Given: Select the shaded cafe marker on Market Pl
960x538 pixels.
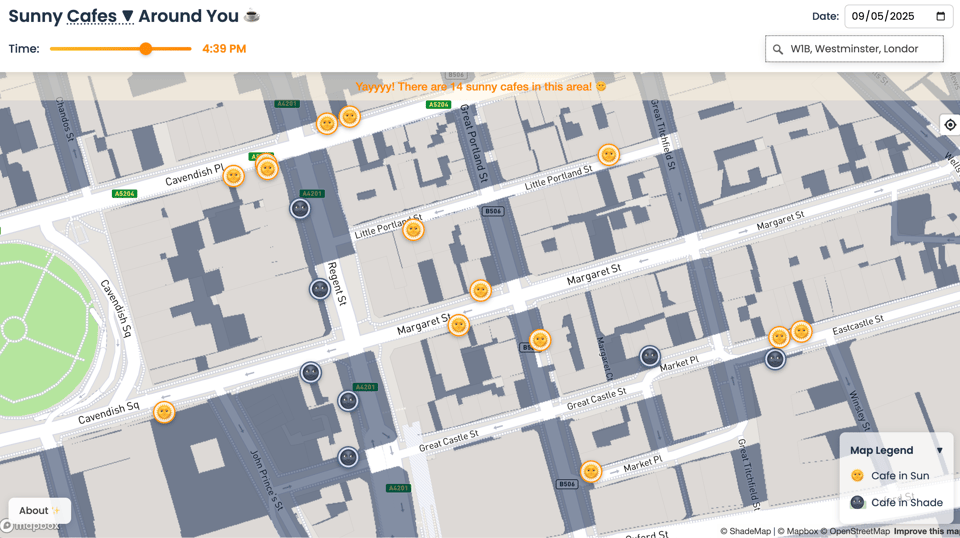Looking at the screenshot, I should coord(650,356).
